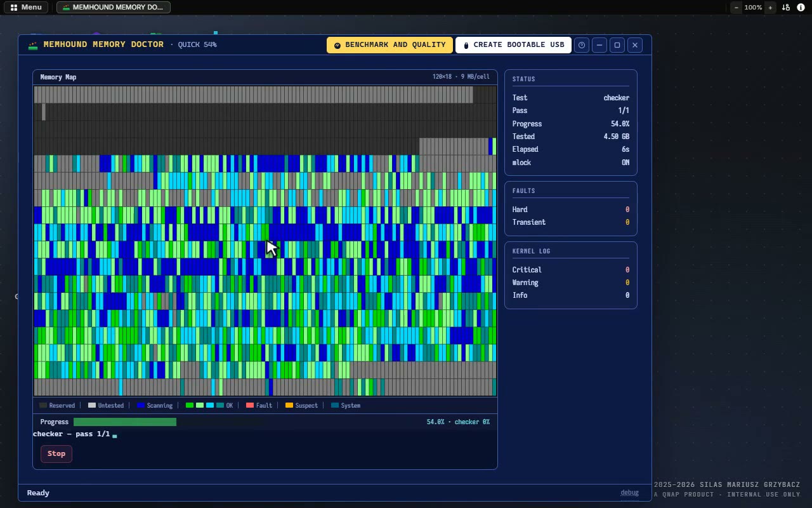Click the Test value 'checker' in Status
This screenshot has height=508, width=812.
[616, 98]
